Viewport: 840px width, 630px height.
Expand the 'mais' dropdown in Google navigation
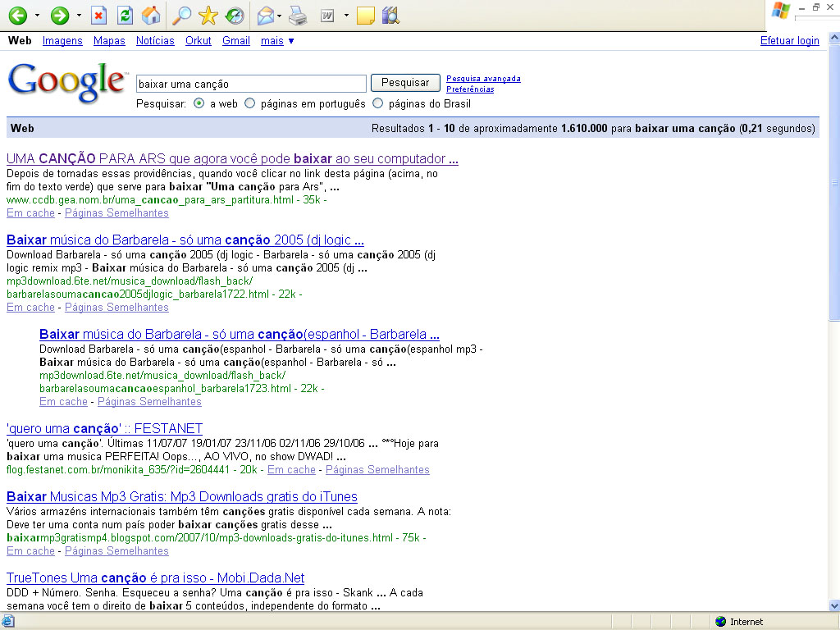pos(277,40)
